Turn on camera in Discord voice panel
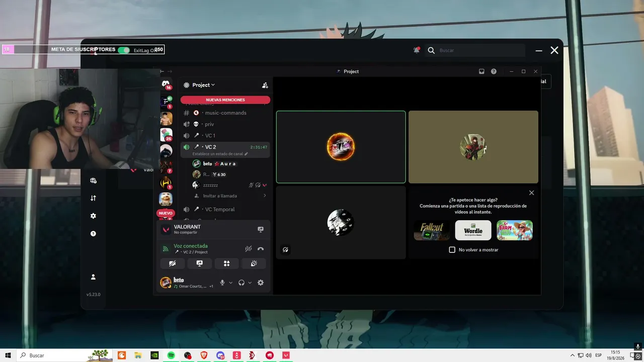The image size is (644, 362). coord(172,263)
